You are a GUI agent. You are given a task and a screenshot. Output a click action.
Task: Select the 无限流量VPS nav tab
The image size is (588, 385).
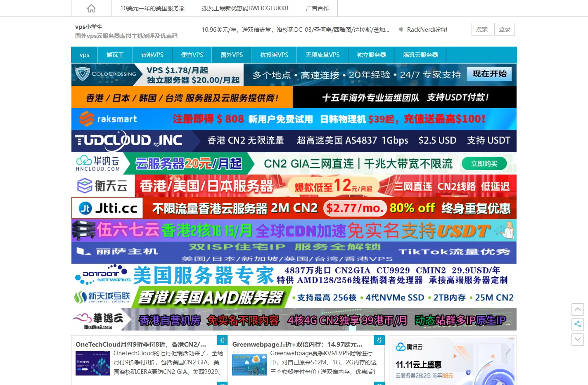(322, 55)
